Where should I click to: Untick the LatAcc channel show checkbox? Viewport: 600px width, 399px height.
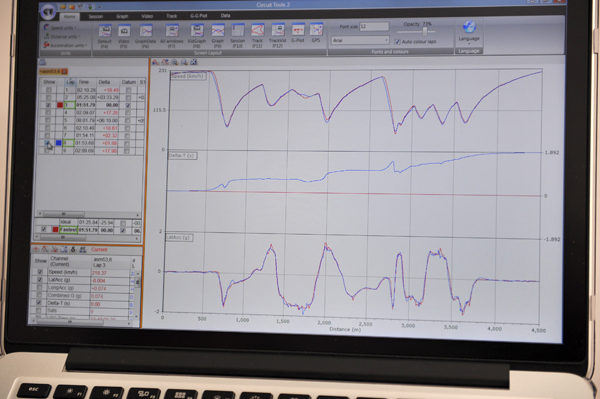(x=40, y=280)
